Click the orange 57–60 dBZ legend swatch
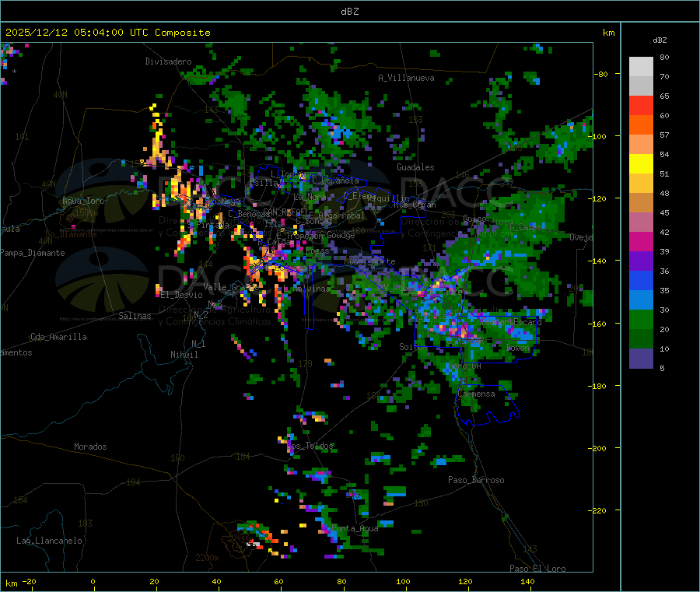 pos(641,125)
